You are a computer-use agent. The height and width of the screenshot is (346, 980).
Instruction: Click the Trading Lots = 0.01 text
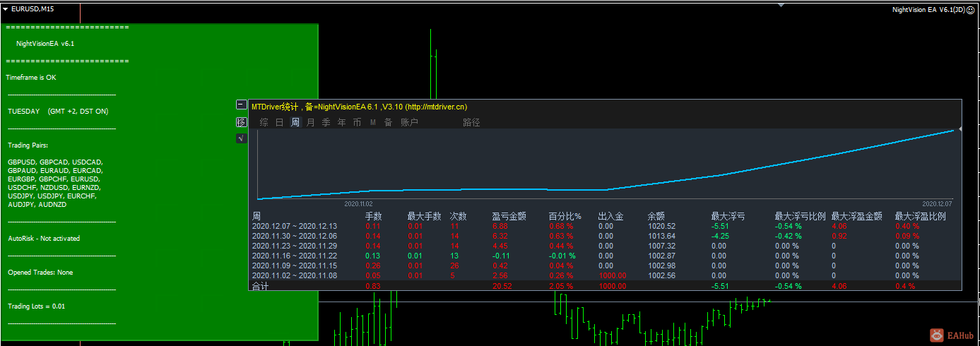(36, 306)
